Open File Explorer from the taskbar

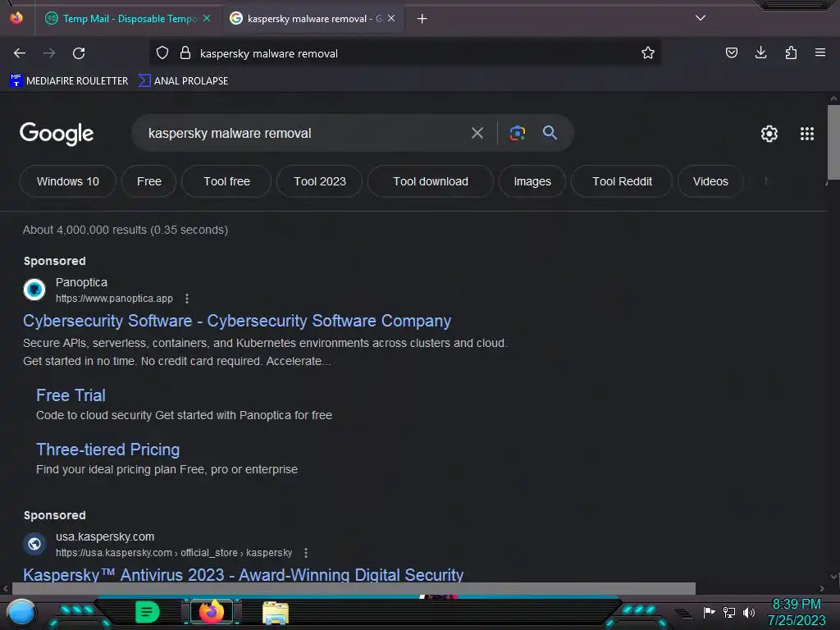276,613
